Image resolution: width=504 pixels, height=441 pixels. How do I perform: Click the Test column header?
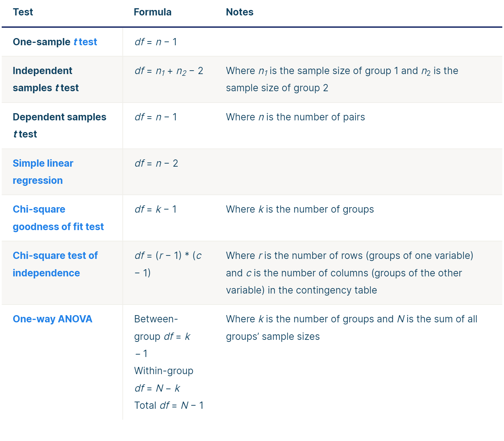pos(23,12)
